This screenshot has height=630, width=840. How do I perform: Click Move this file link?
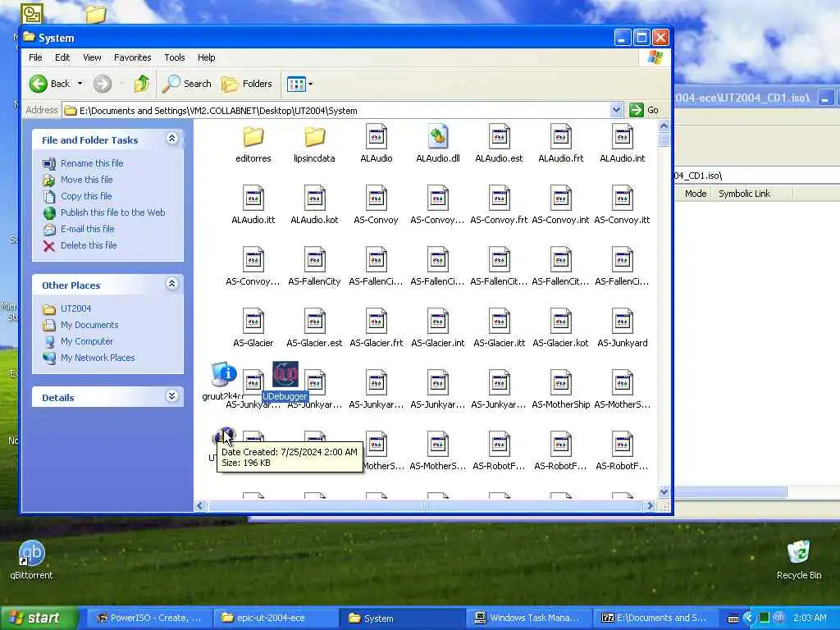pyautogui.click(x=87, y=180)
